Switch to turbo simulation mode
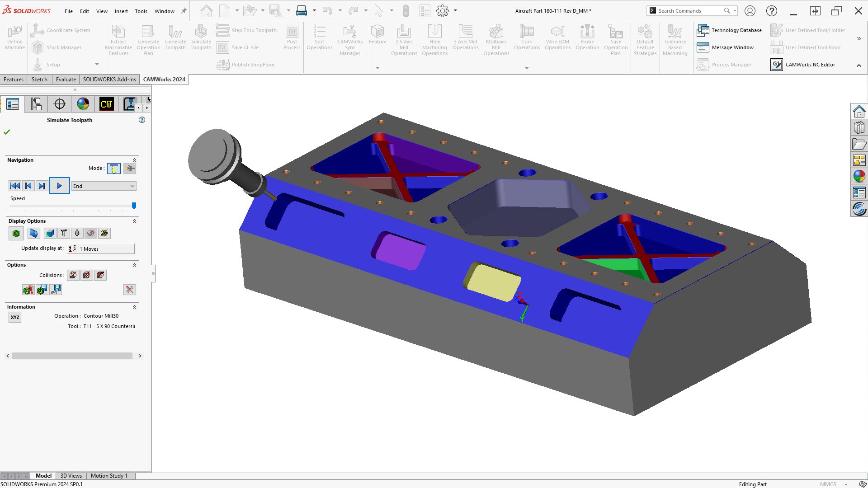 pos(130,169)
